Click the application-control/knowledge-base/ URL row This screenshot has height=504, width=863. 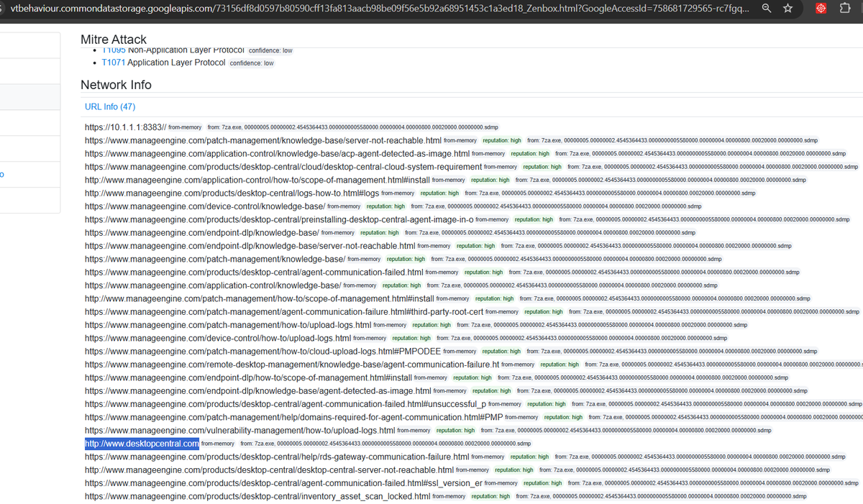[x=213, y=285]
